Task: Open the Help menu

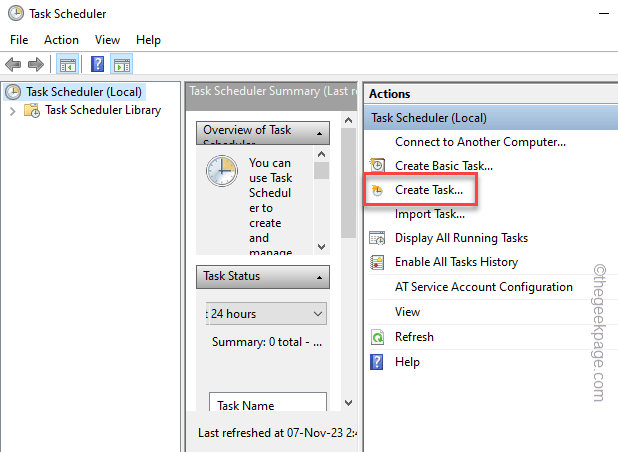Action: [x=148, y=40]
